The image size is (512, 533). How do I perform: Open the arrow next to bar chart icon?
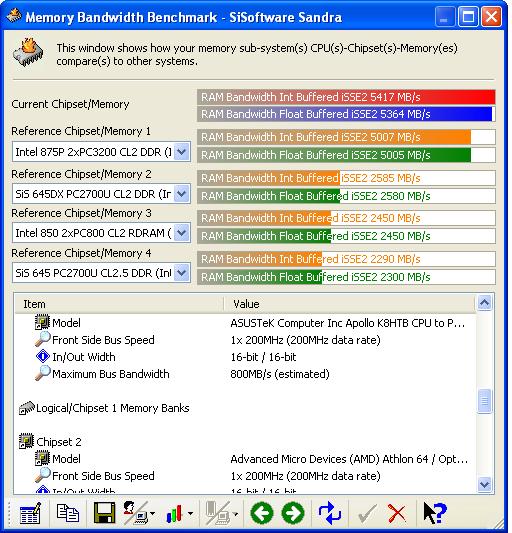click(190, 514)
